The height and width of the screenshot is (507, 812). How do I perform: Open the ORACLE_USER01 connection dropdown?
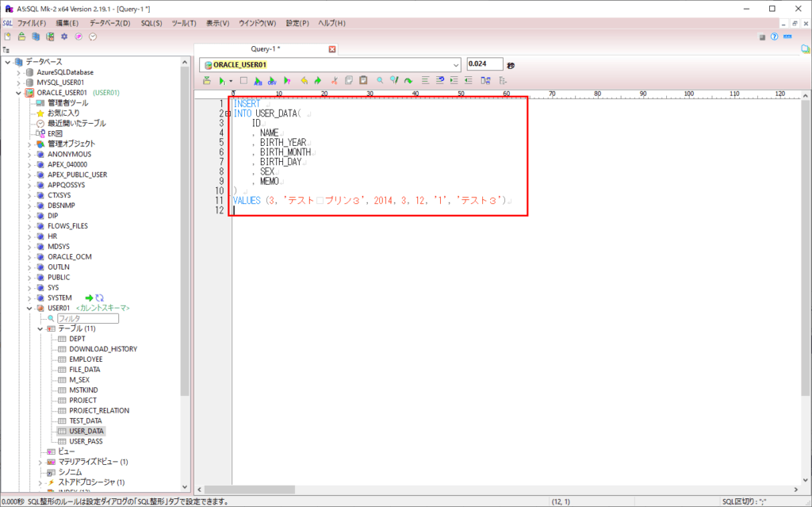point(457,63)
